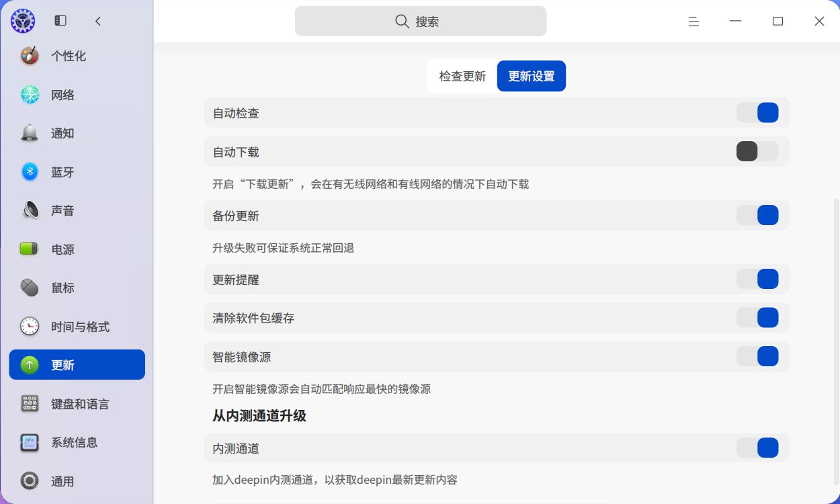Click the 加入deepin内测通道 description text
840x504 pixels.
tap(335, 480)
